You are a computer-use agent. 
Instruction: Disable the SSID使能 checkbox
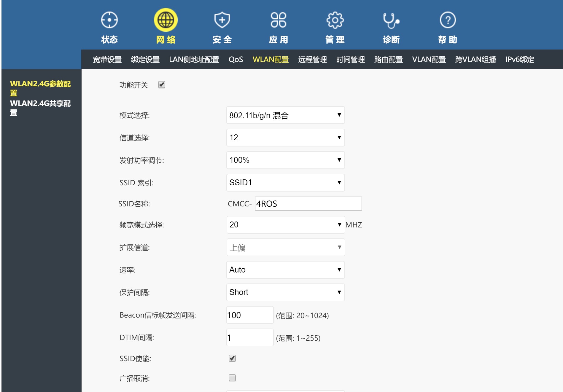pos(233,358)
